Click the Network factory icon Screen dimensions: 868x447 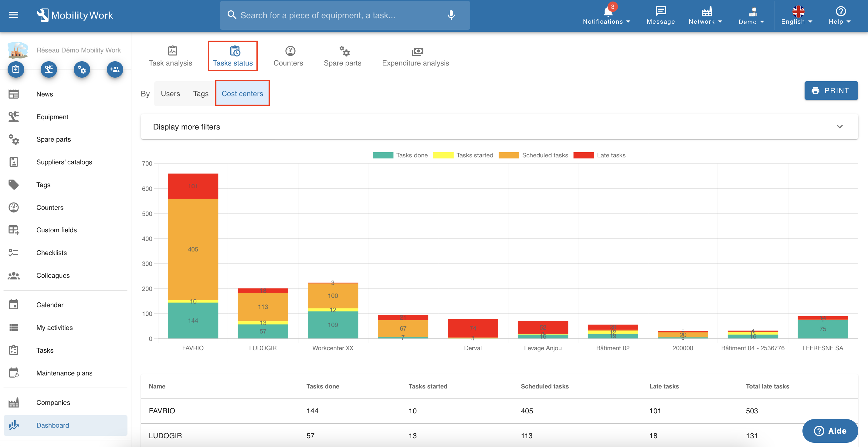(707, 12)
